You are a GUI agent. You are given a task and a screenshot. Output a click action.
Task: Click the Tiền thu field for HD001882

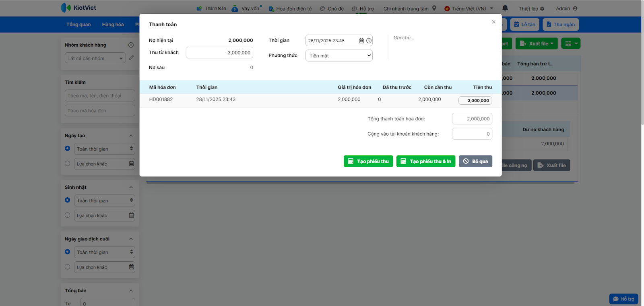(475, 101)
